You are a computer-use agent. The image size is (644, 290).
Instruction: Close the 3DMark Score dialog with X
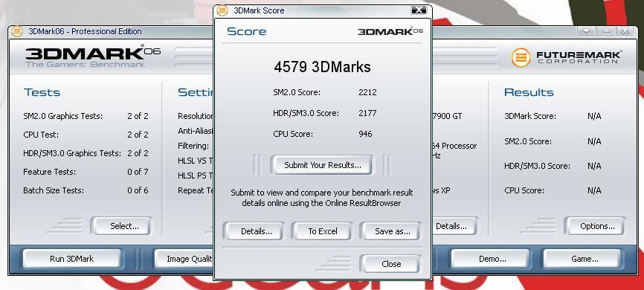[x=419, y=10]
